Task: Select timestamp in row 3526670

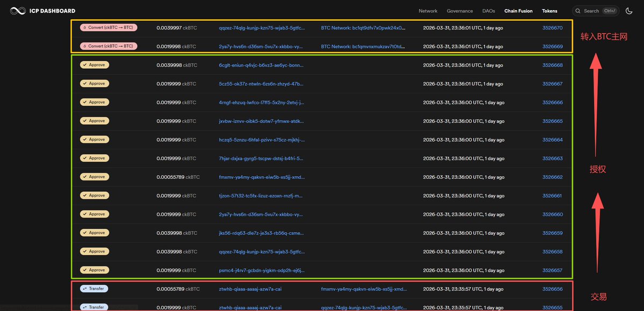Action: [463, 28]
